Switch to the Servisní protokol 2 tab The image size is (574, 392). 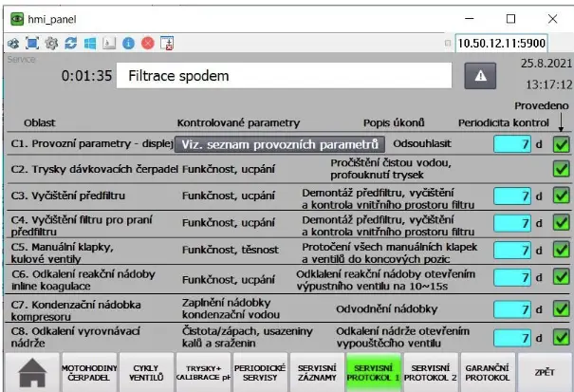point(431,372)
